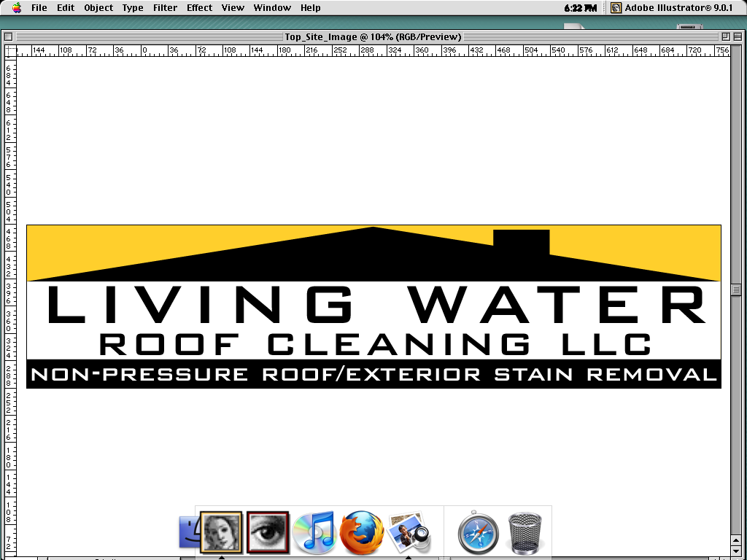747x560 pixels.
Task: Click the ruler origin box at top-left
Action: point(9,50)
